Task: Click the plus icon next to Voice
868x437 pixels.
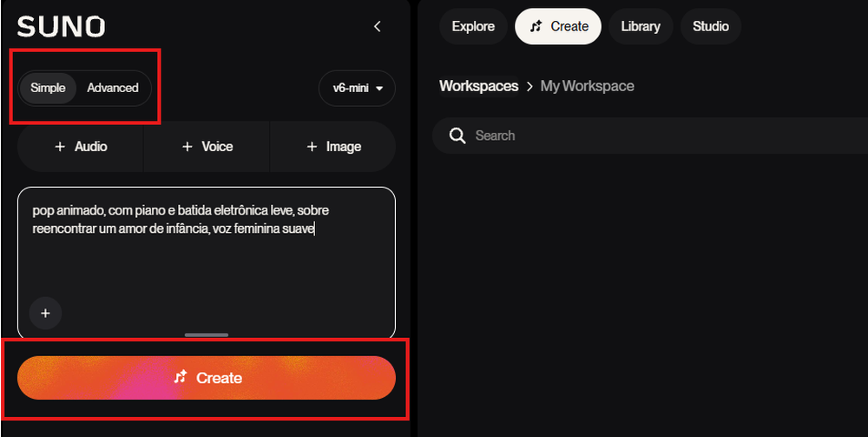Action: click(187, 147)
